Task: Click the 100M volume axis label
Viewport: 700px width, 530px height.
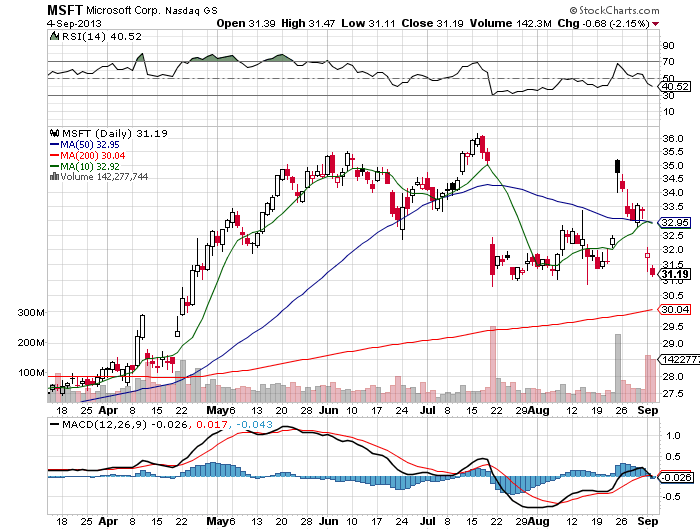Action: [31, 372]
